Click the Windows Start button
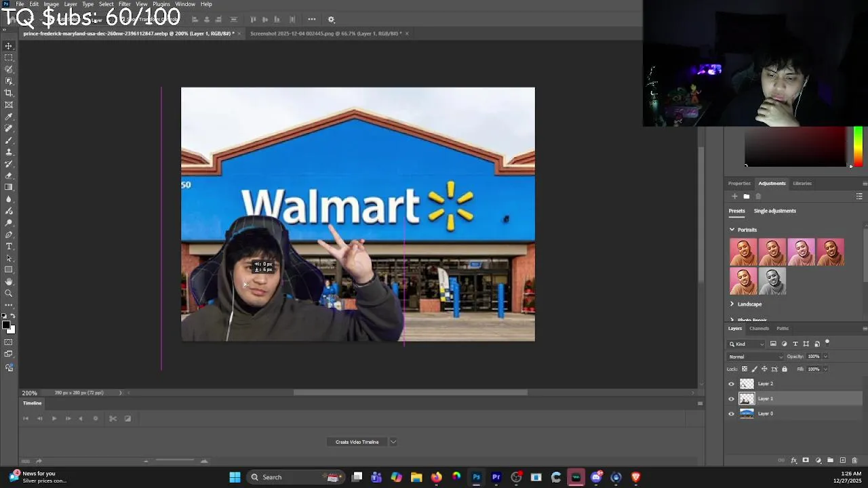Screen dimensions: 868x488 point(235,477)
